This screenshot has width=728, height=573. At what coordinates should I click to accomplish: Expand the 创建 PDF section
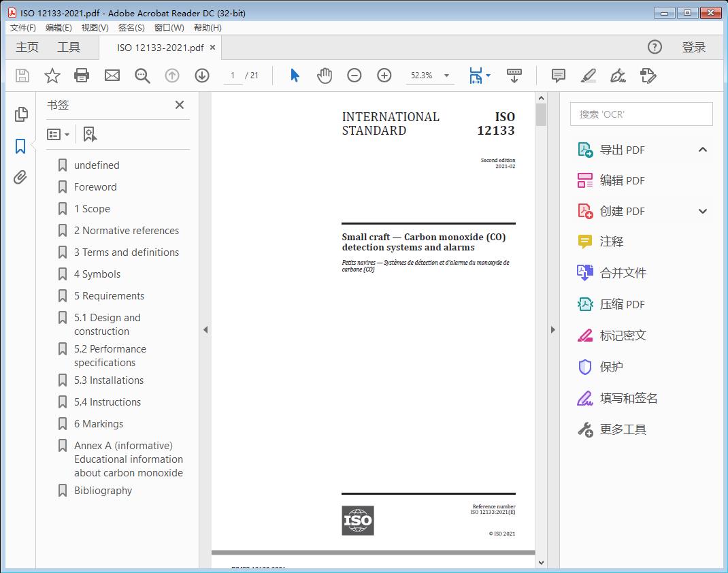point(703,211)
